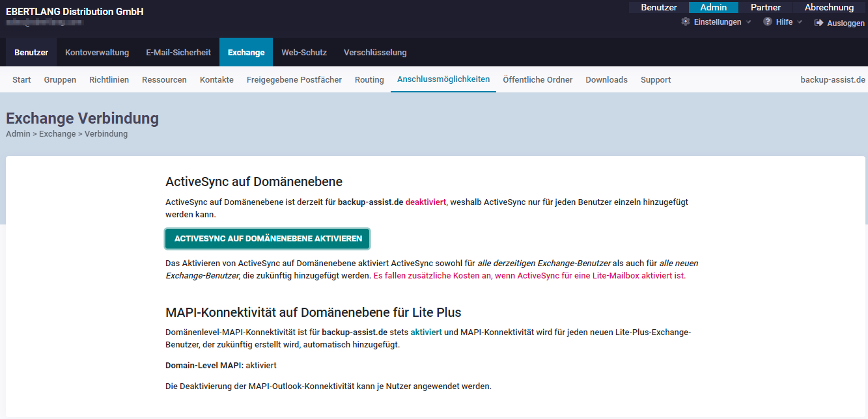Open the Downloads sub-tab
Image resolution: width=868 pixels, height=419 pixels.
[606, 80]
